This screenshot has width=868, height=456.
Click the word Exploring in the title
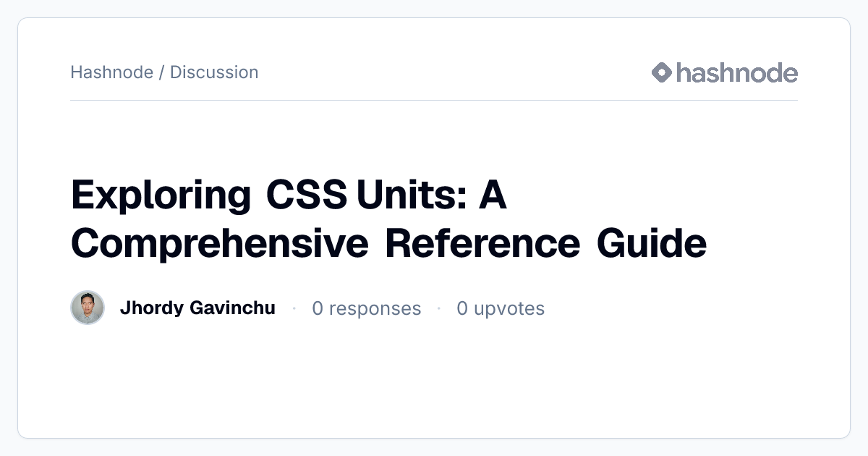[161, 197]
